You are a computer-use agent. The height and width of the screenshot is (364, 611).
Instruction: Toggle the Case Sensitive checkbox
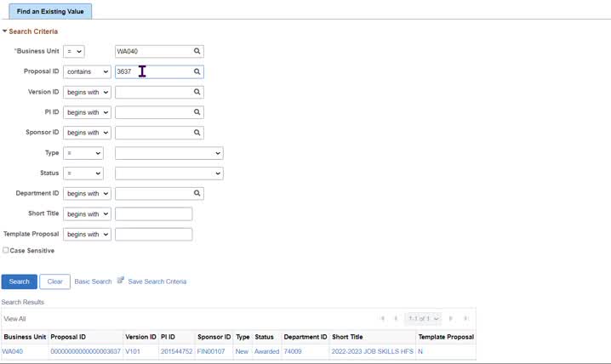coord(5,250)
